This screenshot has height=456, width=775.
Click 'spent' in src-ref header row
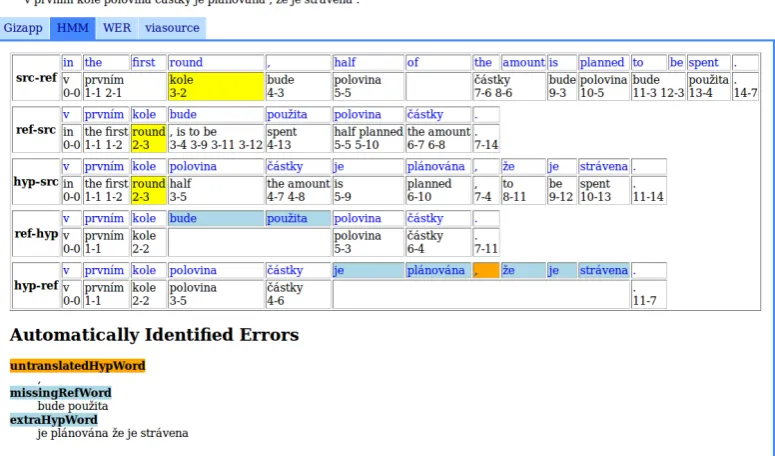point(708,63)
